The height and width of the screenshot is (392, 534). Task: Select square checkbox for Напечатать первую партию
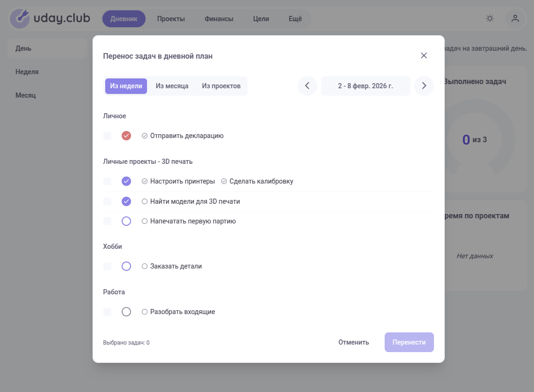point(107,221)
